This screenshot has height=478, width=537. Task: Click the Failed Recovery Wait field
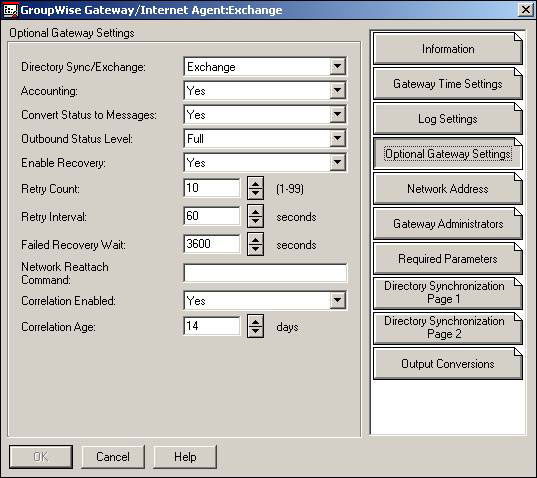[212, 244]
